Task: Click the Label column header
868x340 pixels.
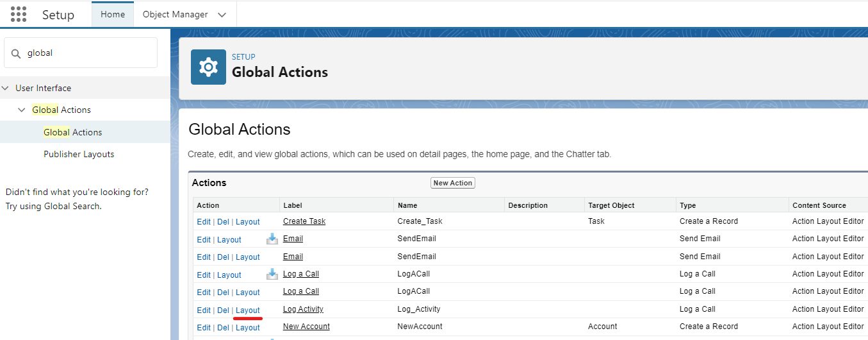Action: 293,205
